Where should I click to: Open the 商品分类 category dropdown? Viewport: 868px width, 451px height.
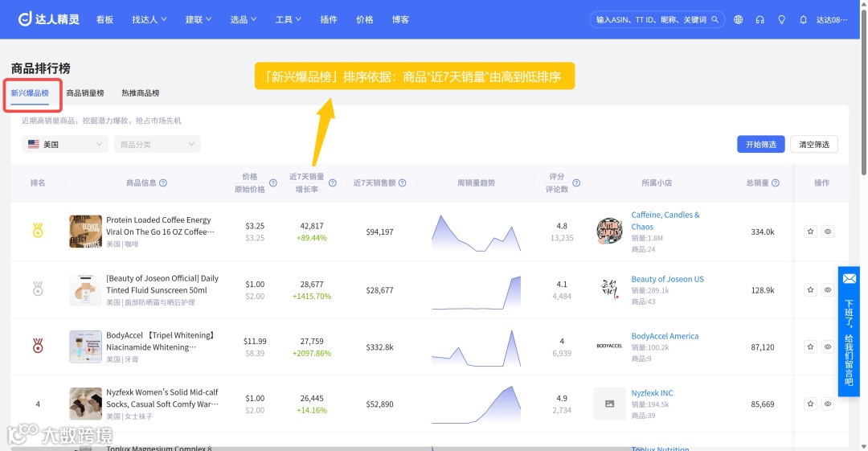[x=158, y=144]
